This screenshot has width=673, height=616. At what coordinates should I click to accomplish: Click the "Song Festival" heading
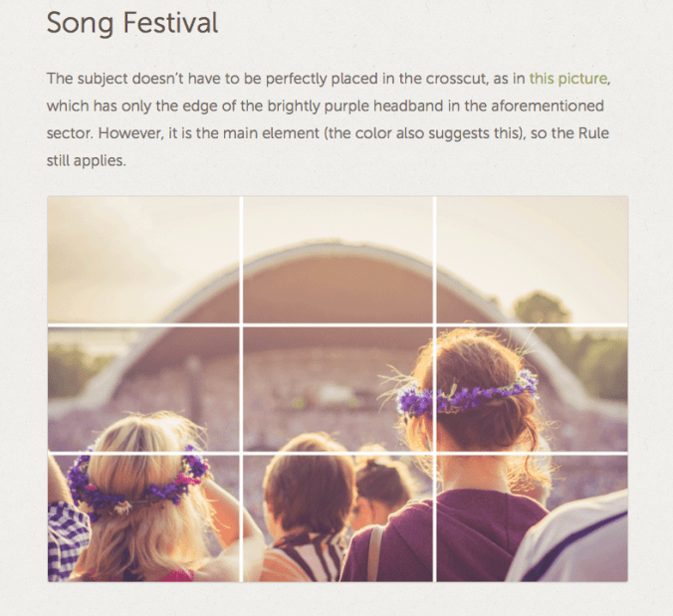[x=132, y=23]
